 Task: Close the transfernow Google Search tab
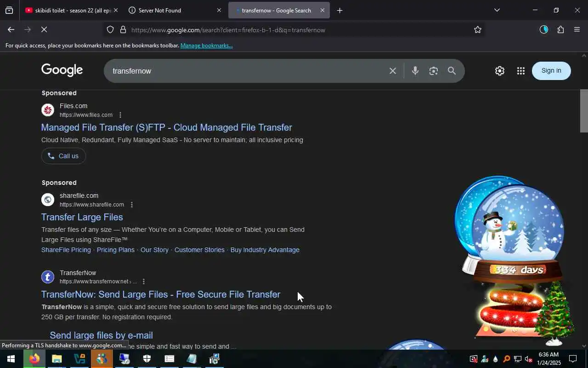click(x=322, y=10)
